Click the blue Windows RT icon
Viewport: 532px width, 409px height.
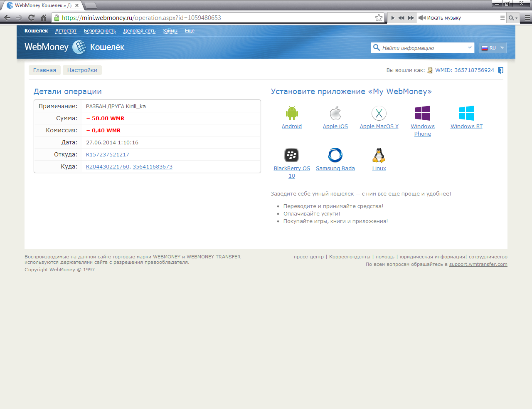(x=466, y=113)
